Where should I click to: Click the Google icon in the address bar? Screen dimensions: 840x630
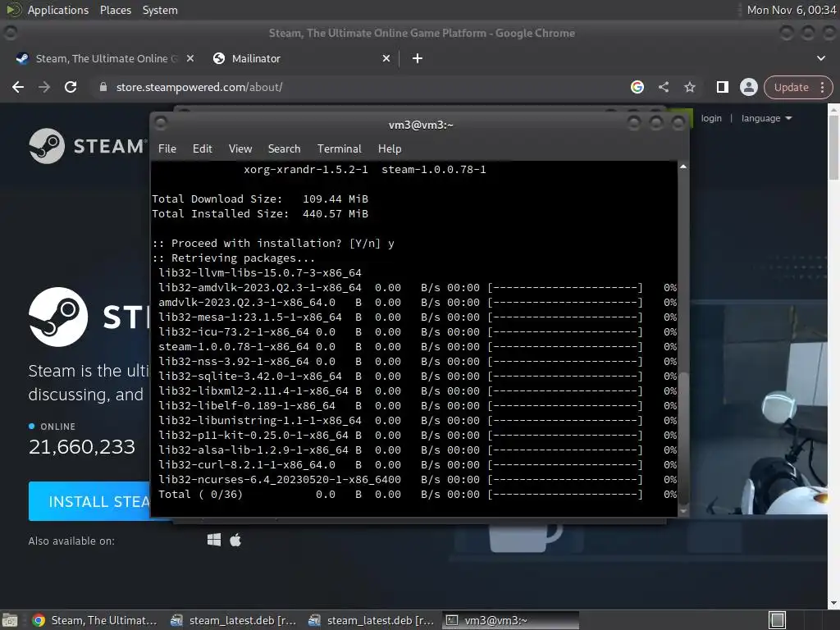point(637,87)
